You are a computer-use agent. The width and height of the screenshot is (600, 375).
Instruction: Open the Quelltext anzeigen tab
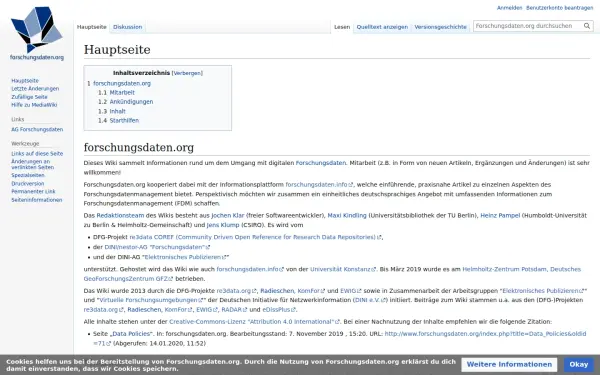point(382,27)
